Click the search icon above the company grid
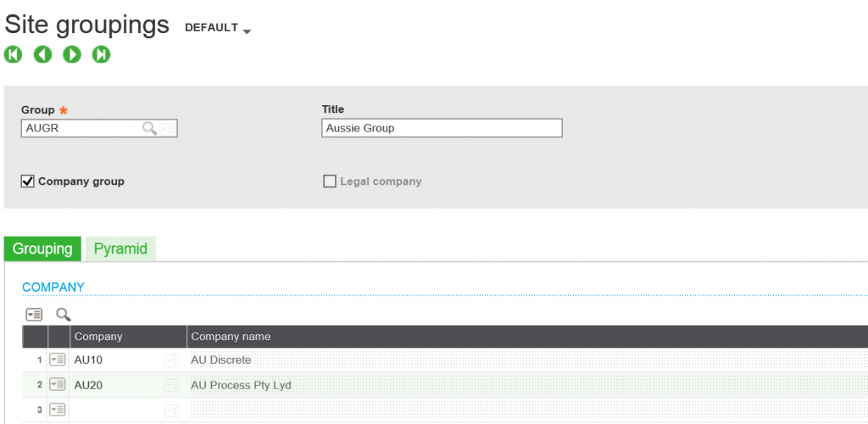Screen dimensions: 868x424 [64, 315]
